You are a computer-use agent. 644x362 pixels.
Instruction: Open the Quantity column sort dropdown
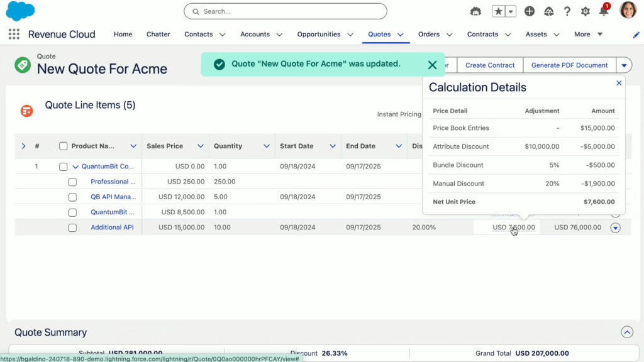[267, 146]
